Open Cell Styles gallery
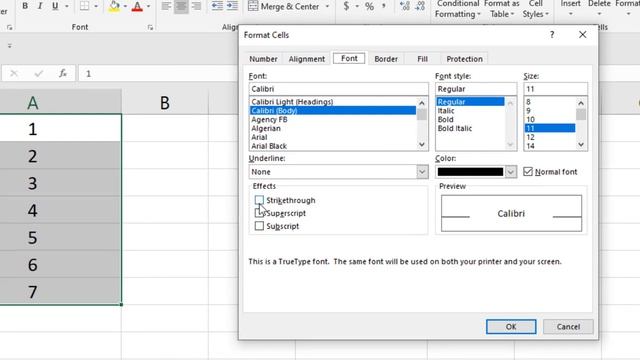640x360 pixels. tap(536, 9)
